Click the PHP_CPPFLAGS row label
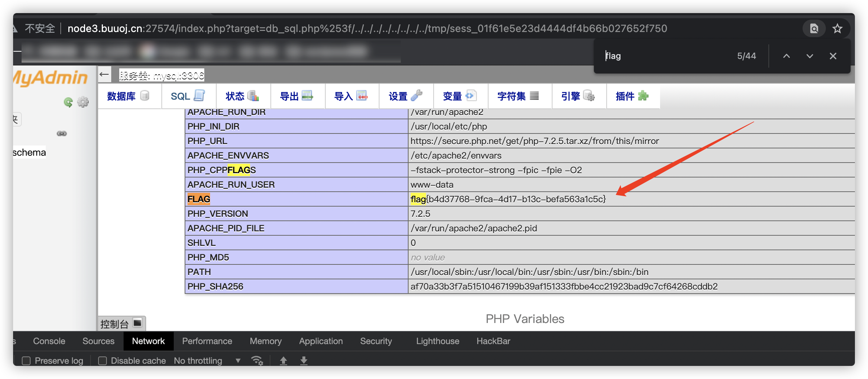The width and height of the screenshot is (868, 379). tap(222, 170)
